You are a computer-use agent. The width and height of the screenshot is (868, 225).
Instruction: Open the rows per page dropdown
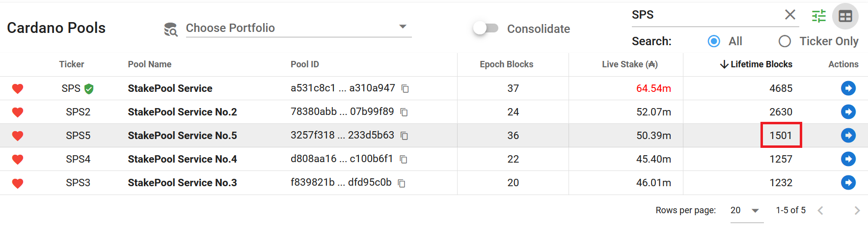(745, 210)
